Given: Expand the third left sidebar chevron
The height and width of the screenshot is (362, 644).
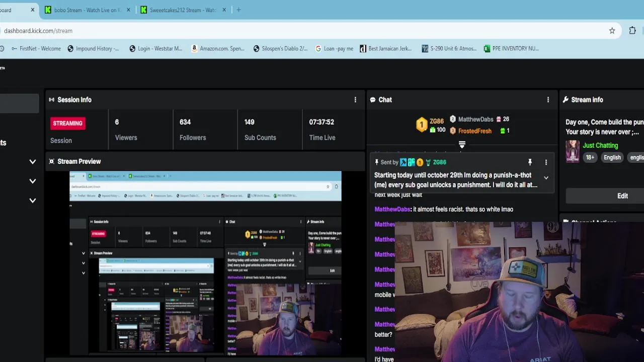Looking at the screenshot, I should click(33, 201).
